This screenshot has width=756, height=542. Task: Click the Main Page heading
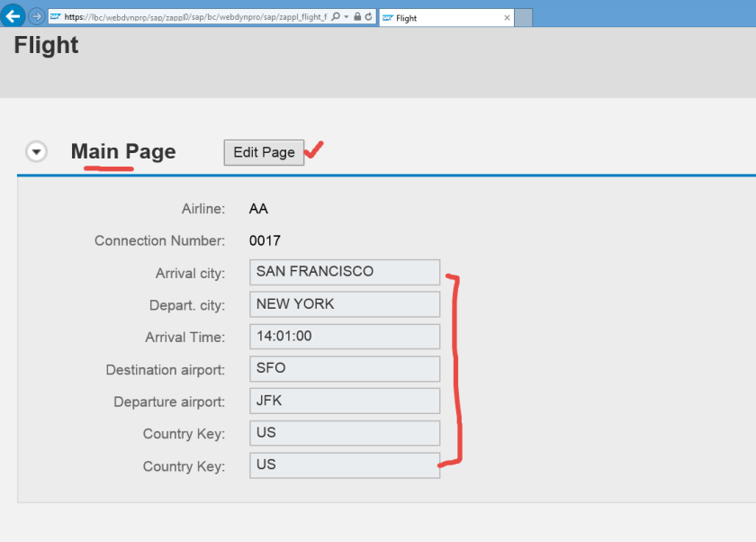(123, 151)
